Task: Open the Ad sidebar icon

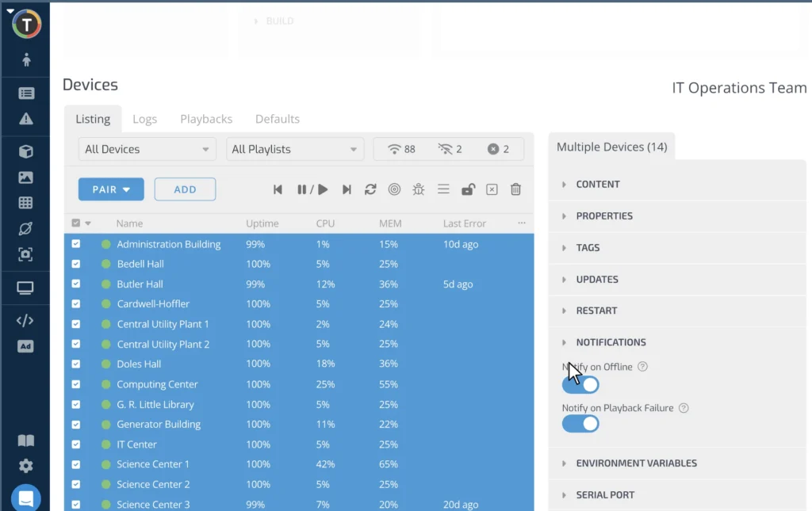Action: click(x=26, y=346)
